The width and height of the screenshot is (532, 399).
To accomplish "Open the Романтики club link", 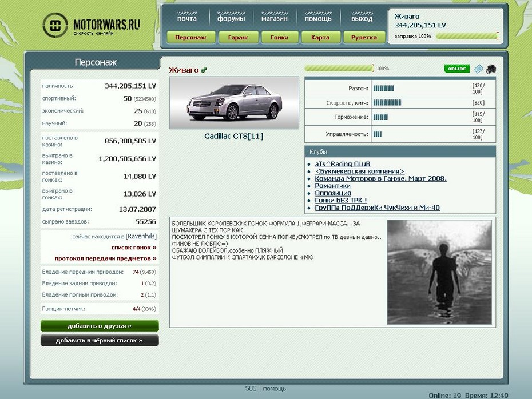I will [x=332, y=186].
